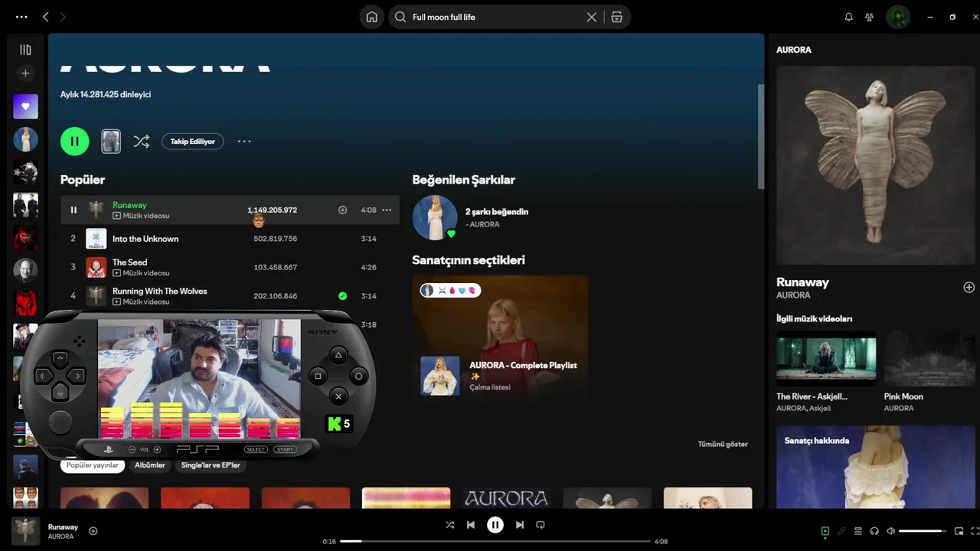The image size is (980, 551).
Task: Toggle saved checkmark on Running With The Wolves
Action: point(342,295)
